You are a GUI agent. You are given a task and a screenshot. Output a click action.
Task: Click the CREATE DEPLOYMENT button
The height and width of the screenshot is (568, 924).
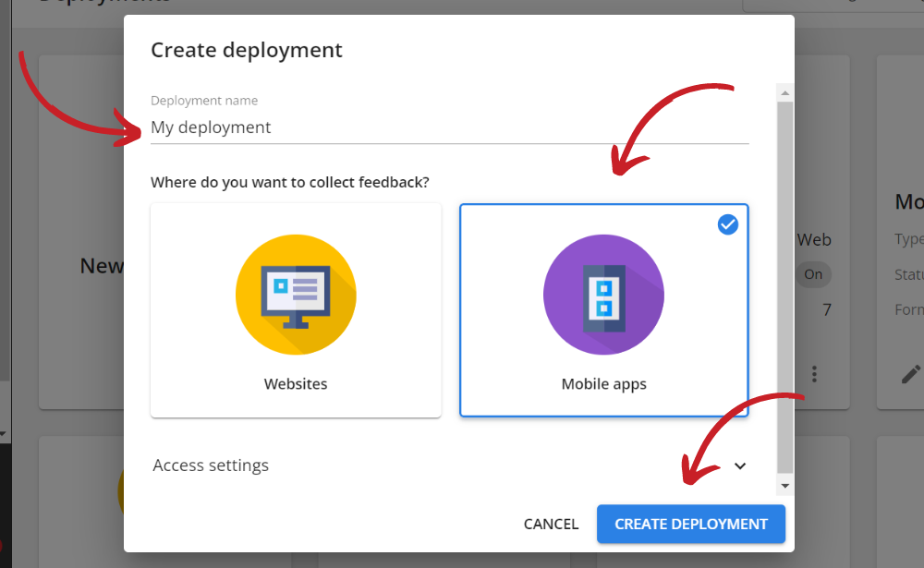tap(691, 524)
